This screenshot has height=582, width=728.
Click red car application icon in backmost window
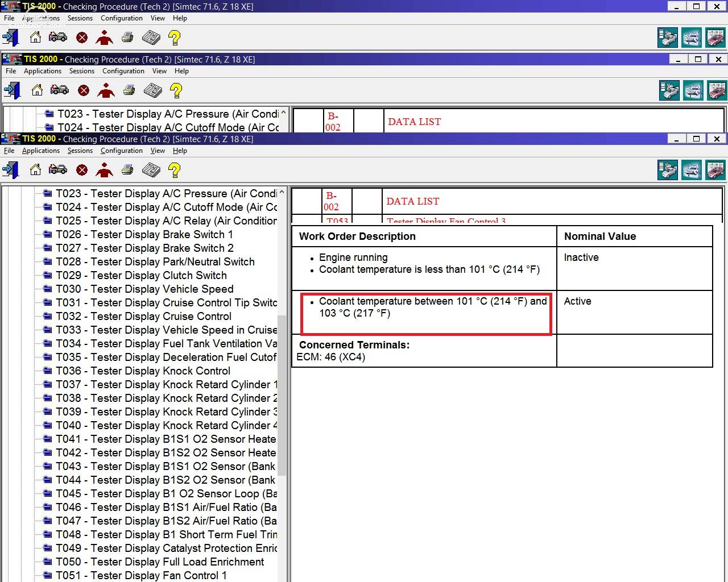coord(715,37)
